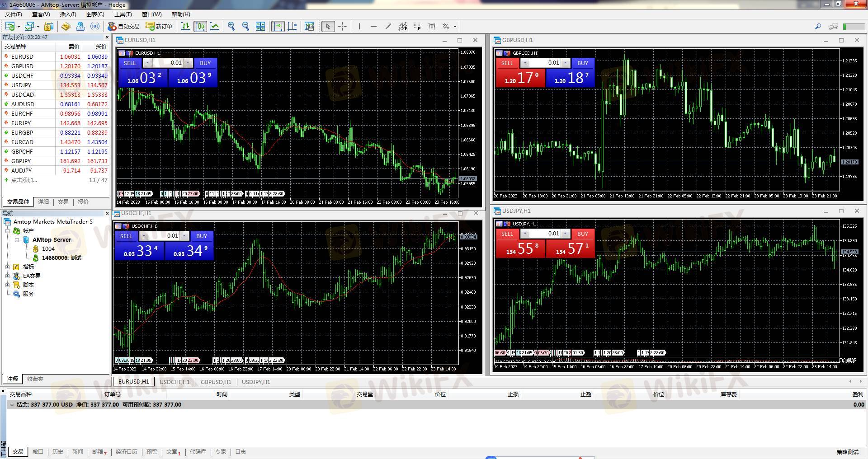Select the USDJPY row in Market Watch
The image size is (868, 459).
(x=56, y=85)
